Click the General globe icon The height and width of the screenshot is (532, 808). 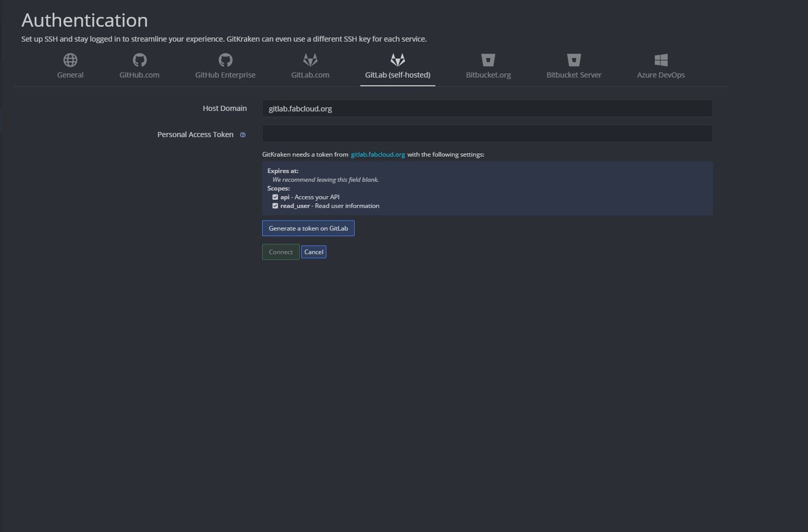pyautogui.click(x=70, y=60)
